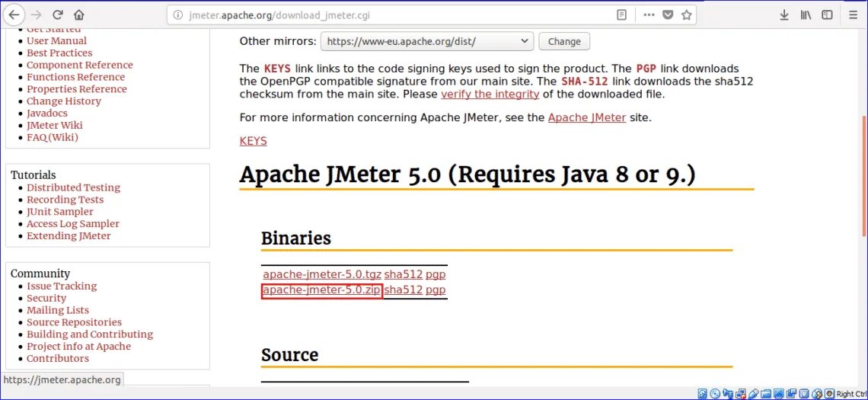Bookmark this page with the star
The height and width of the screenshot is (400, 868).
[687, 15]
